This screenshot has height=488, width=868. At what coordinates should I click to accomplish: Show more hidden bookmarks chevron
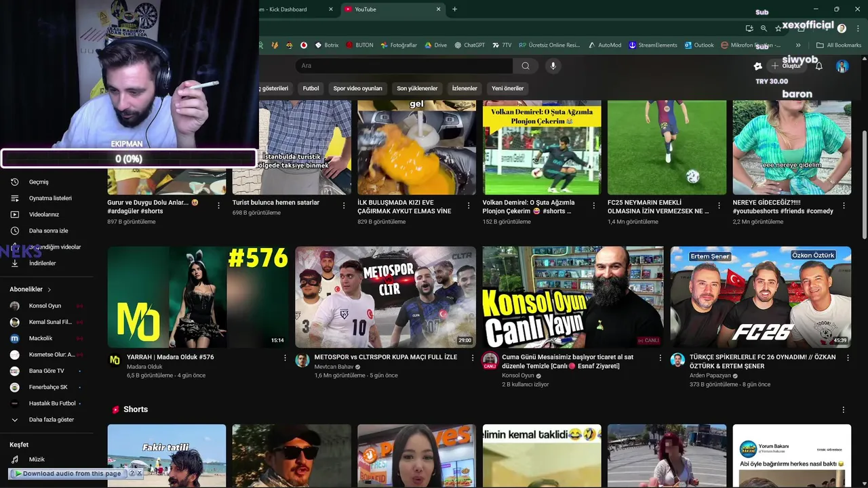(798, 45)
